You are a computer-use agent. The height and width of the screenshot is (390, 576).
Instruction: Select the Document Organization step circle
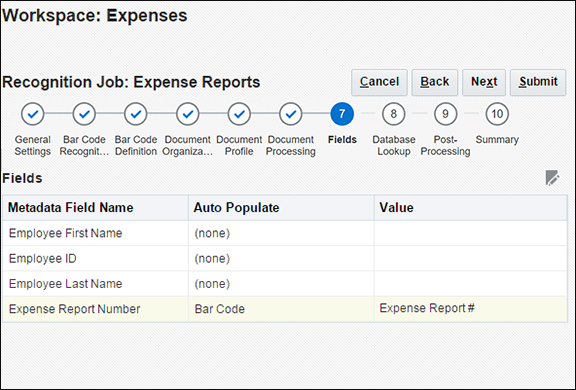click(188, 114)
